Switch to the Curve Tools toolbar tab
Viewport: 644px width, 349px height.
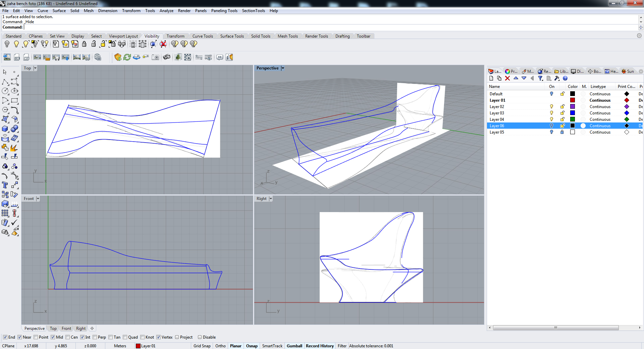pos(203,36)
